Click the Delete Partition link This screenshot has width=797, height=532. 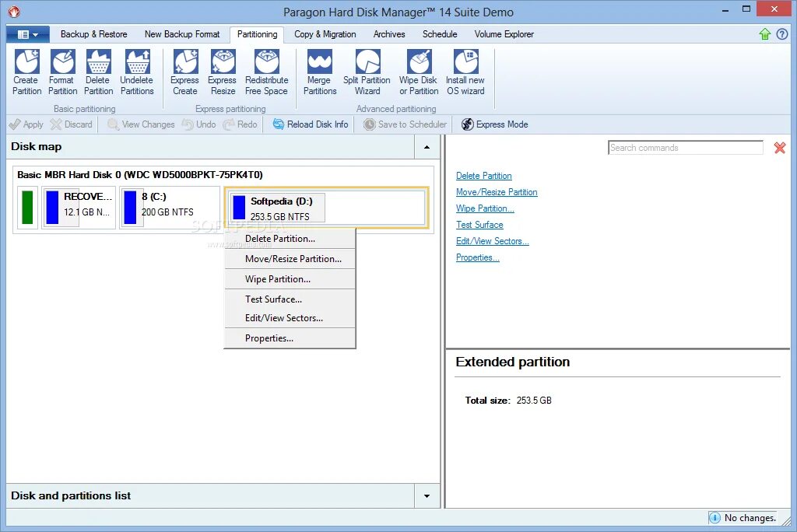[x=484, y=176]
